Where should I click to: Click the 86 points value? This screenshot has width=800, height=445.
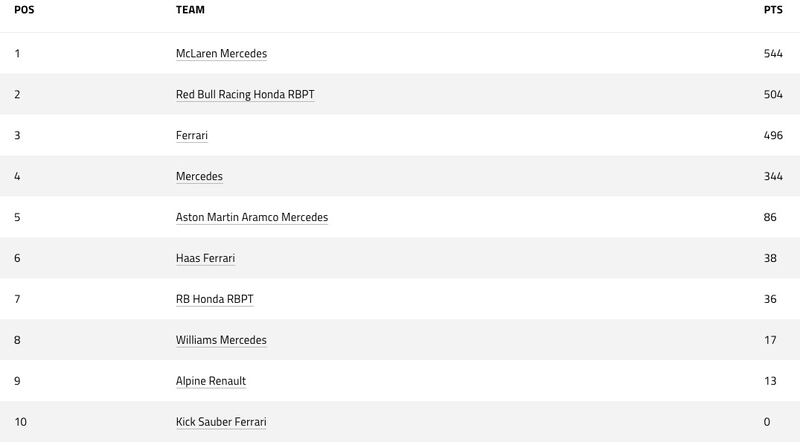770,218
